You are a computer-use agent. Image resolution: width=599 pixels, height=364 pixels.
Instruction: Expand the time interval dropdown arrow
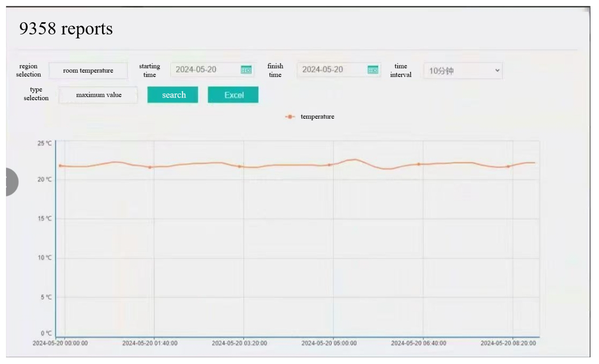[x=497, y=70]
